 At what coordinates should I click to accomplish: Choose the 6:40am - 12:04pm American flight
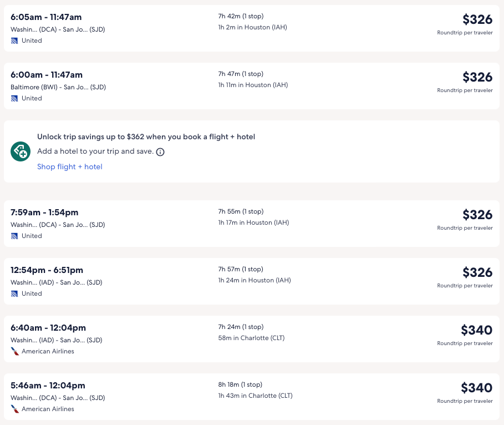(48, 328)
